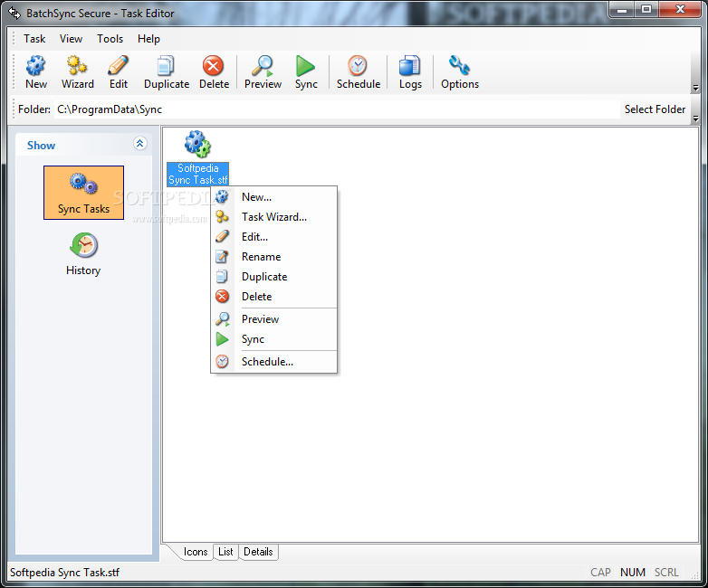This screenshot has height=588, width=708.
Task: Click the Select Folder button
Action: click(x=655, y=109)
